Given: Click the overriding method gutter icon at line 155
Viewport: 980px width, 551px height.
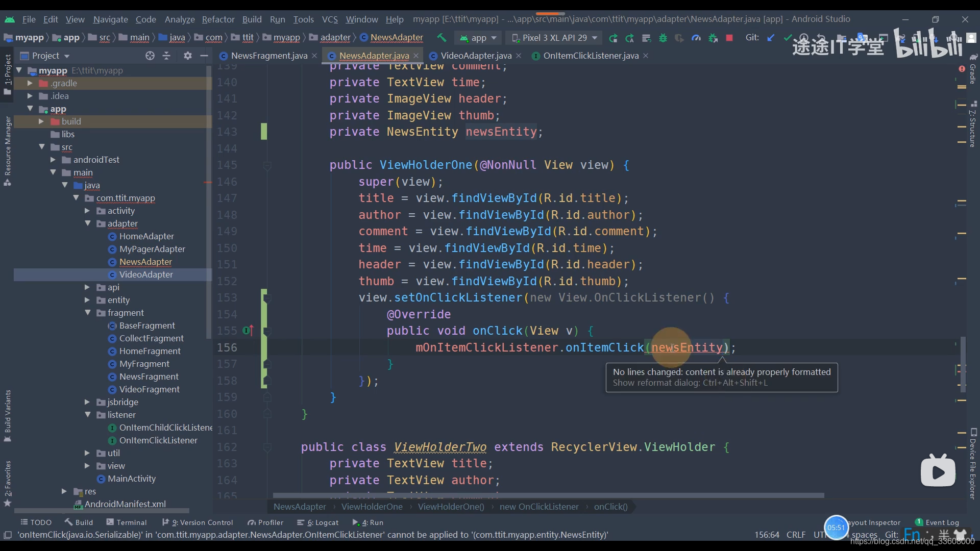Looking at the screenshot, I should click(x=248, y=331).
